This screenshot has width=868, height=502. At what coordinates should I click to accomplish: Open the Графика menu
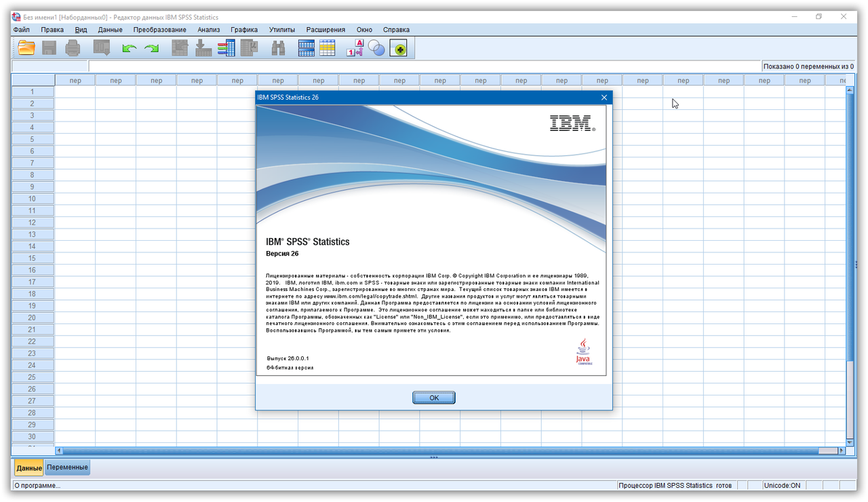pyautogui.click(x=244, y=30)
